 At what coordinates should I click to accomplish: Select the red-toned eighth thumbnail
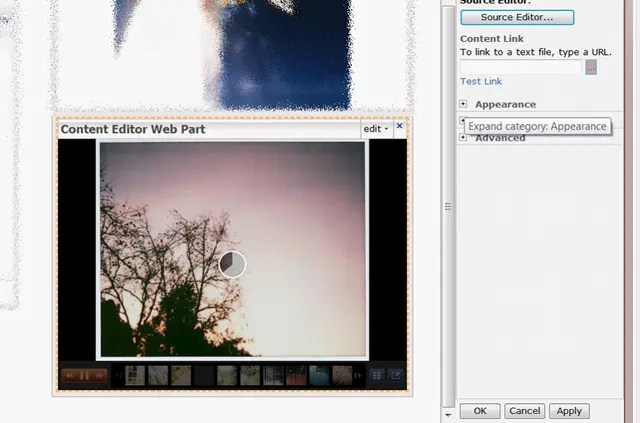tap(296, 375)
